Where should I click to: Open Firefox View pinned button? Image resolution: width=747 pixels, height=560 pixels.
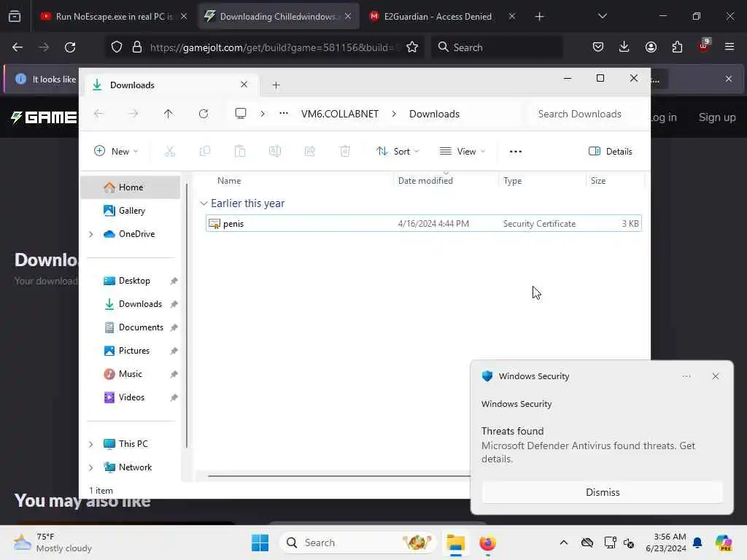pos(15,16)
